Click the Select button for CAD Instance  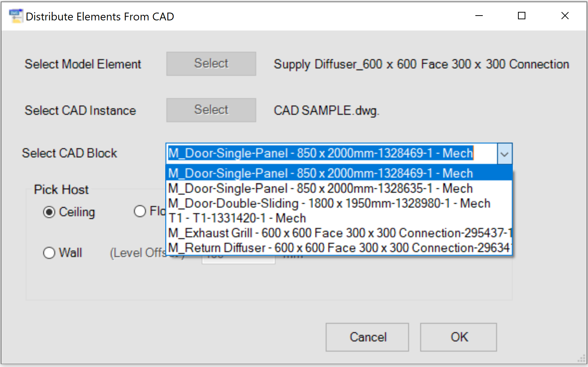pos(211,110)
